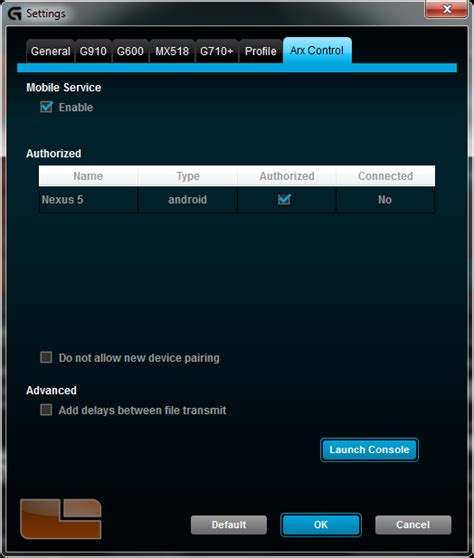Click the Name column header

pos(88,176)
